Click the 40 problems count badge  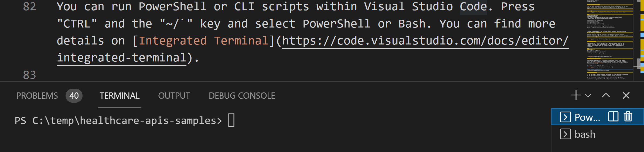pos(74,96)
